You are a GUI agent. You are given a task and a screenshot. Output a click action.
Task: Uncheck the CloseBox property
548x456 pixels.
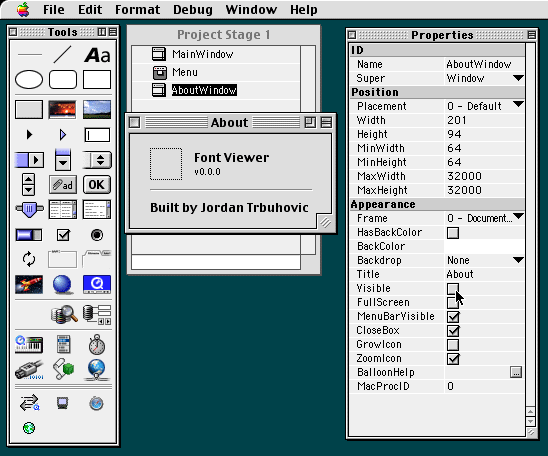click(x=453, y=331)
